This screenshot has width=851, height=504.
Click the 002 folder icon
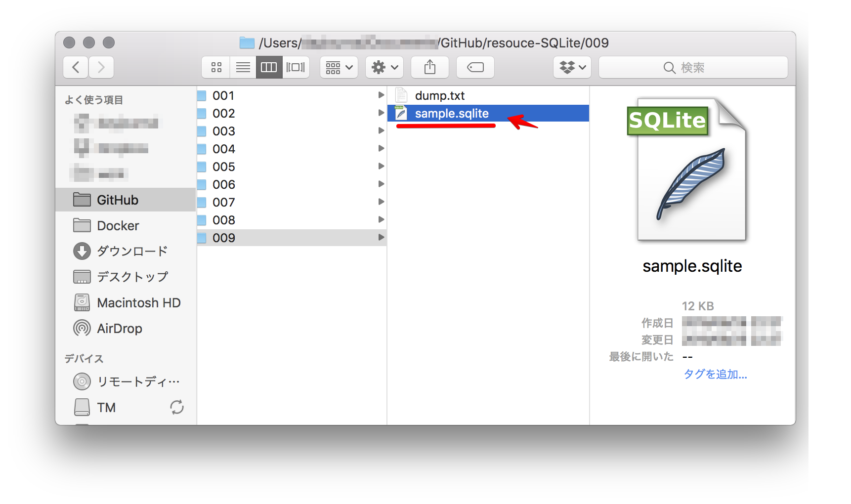coord(202,113)
